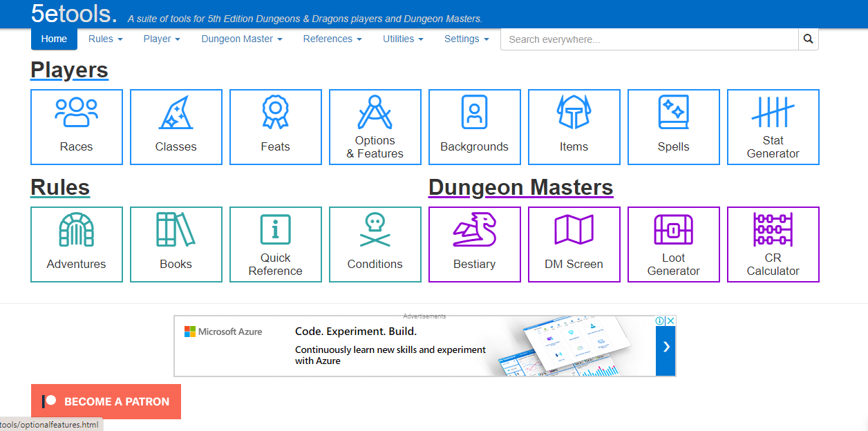Open Conditions skull and crossbones icon
The width and height of the screenshot is (868, 431).
click(x=375, y=230)
